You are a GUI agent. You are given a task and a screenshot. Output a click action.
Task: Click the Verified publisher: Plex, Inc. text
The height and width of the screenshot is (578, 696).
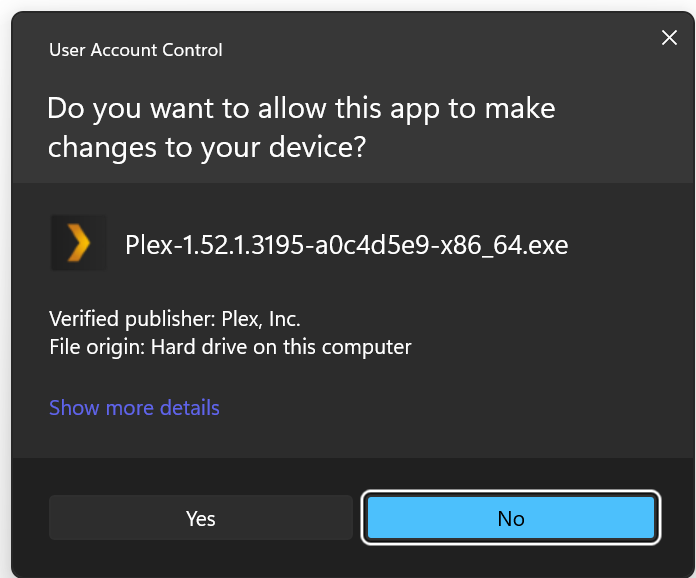(x=175, y=319)
